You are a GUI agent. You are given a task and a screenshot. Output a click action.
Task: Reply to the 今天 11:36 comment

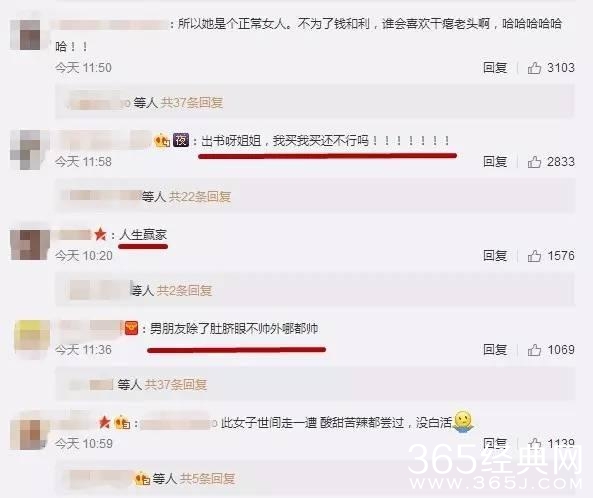(x=495, y=350)
